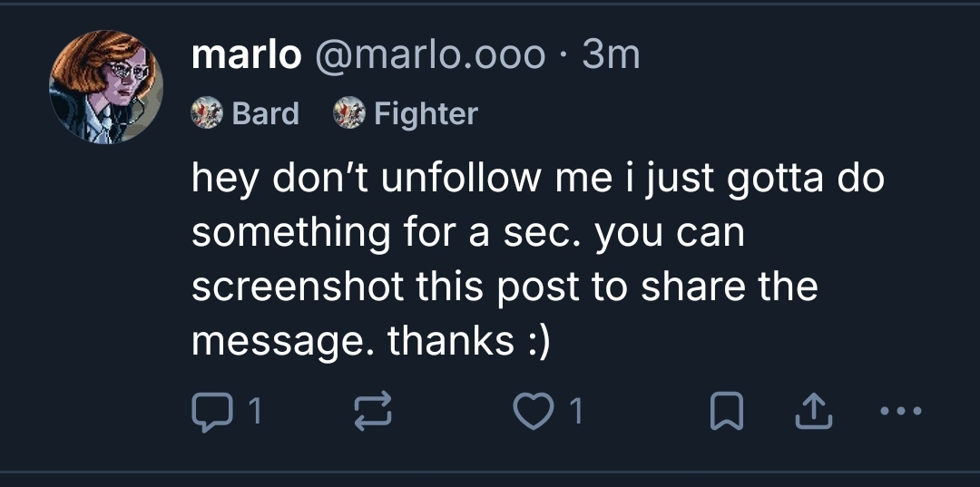
Task: Repost this post using the arrows icon
Action: click(x=373, y=413)
